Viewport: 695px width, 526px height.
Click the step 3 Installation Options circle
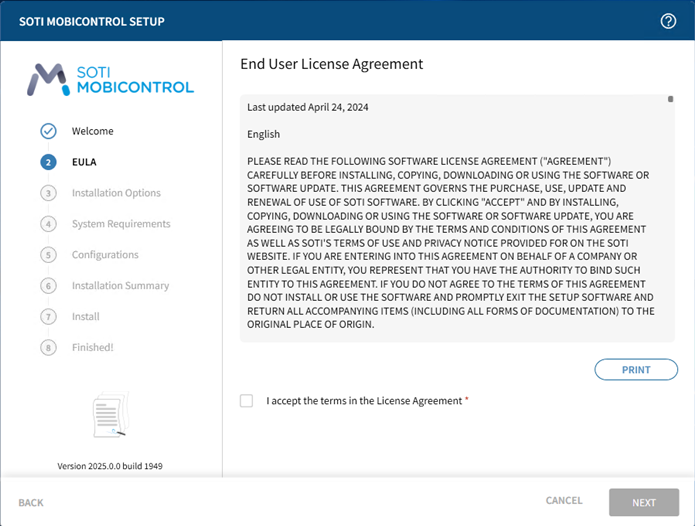[x=48, y=193]
